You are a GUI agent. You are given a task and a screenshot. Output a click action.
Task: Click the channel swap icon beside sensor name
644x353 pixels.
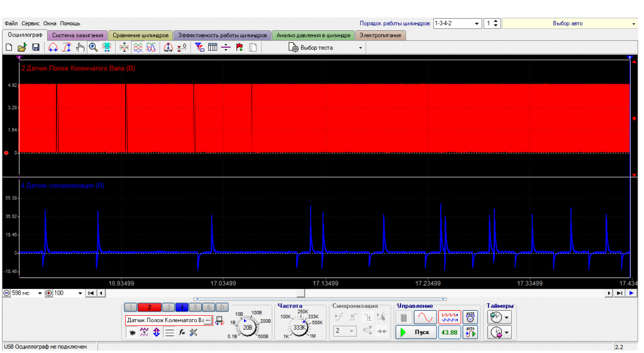click(219, 320)
